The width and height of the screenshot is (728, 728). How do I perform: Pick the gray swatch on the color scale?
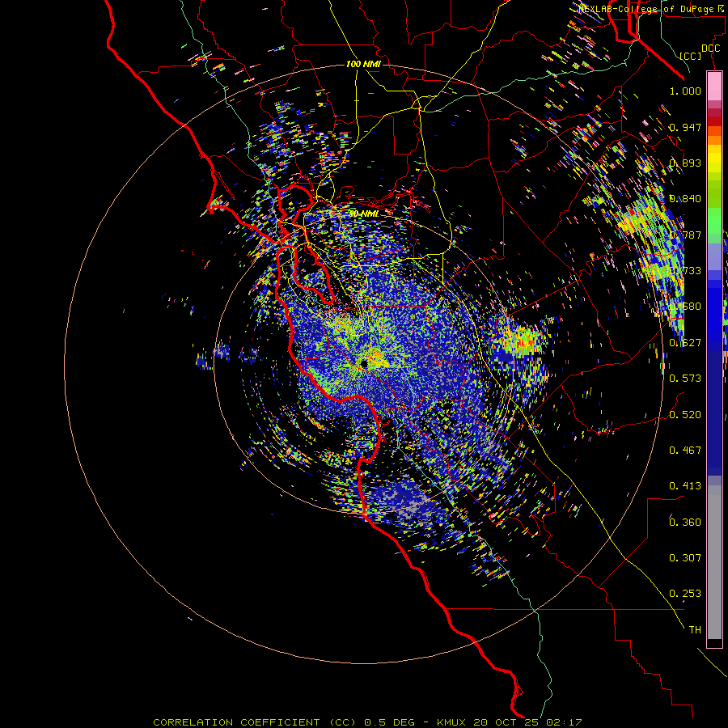click(714, 562)
